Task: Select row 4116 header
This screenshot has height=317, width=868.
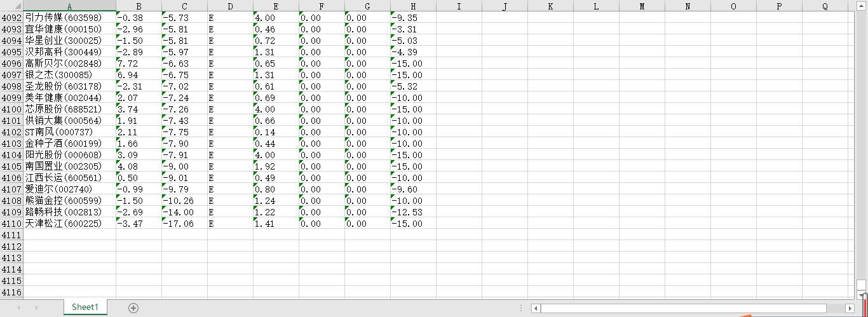Action: pyautogui.click(x=11, y=292)
